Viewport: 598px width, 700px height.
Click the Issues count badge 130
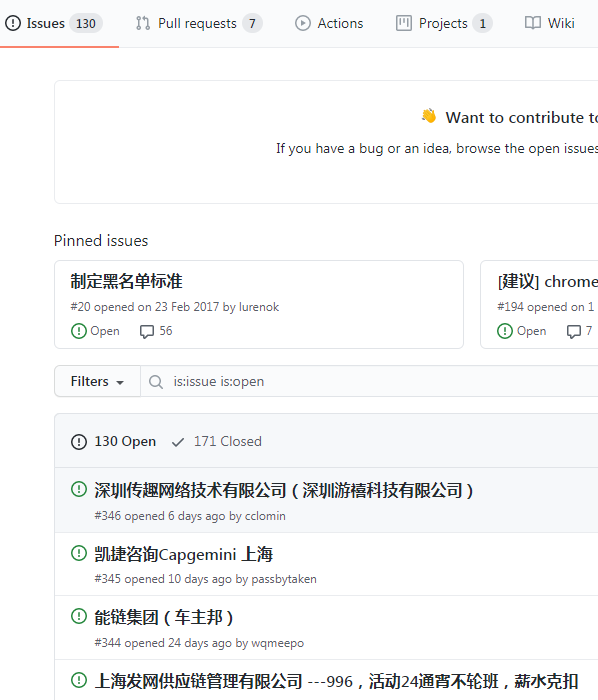[86, 23]
